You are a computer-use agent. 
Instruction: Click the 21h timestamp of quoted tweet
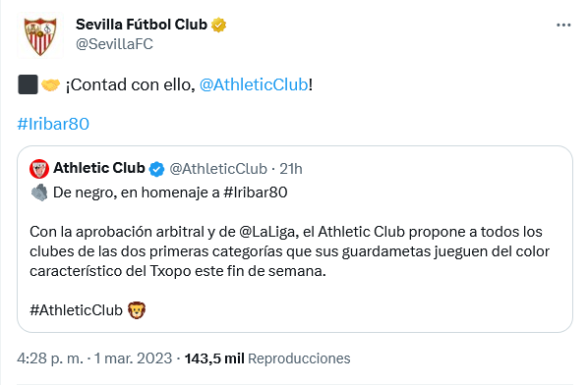point(291,169)
